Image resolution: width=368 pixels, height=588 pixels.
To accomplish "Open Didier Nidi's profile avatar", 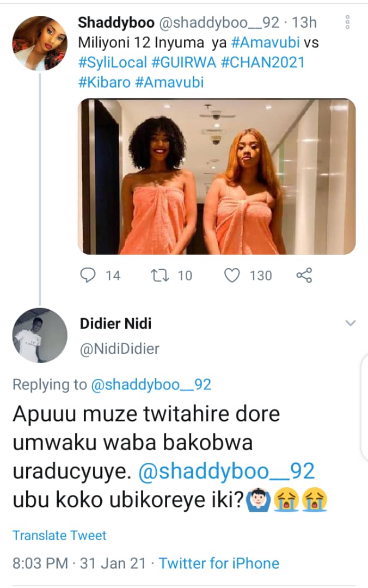I will point(40,335).
